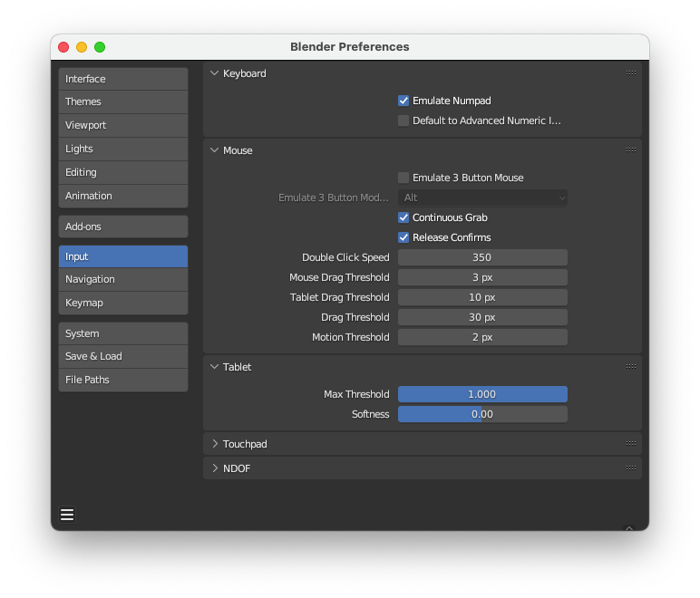Collapse the Mouse panel
The image size is (700, 598).
pyautogui.click(x=214, y=150)
